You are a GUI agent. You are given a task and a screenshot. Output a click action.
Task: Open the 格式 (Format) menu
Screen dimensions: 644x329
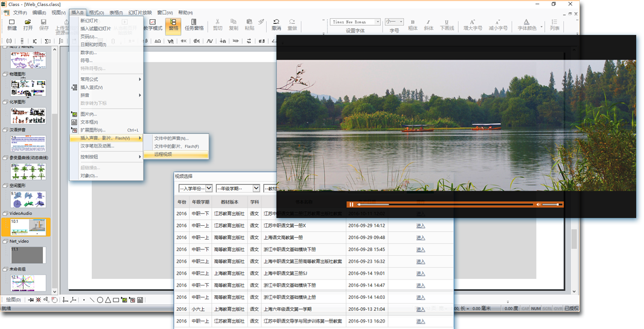96,13
